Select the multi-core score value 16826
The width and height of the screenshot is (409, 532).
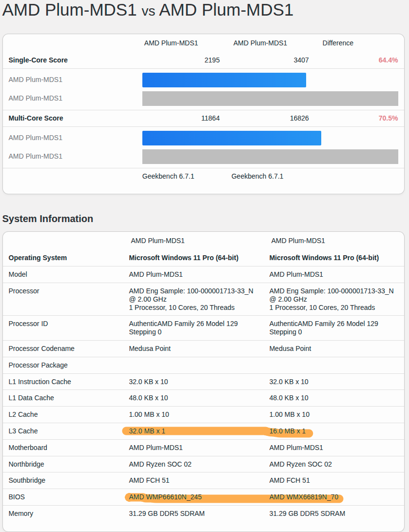299,118
